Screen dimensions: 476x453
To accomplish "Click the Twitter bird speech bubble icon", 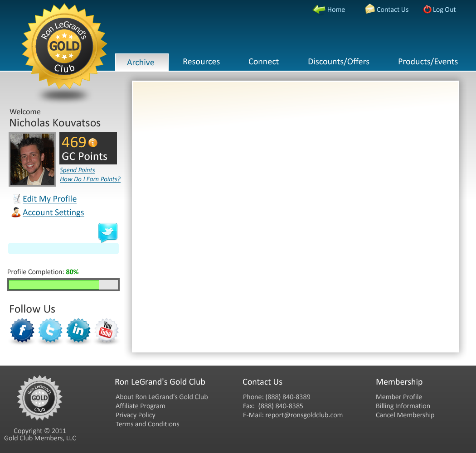I will 108,232.
